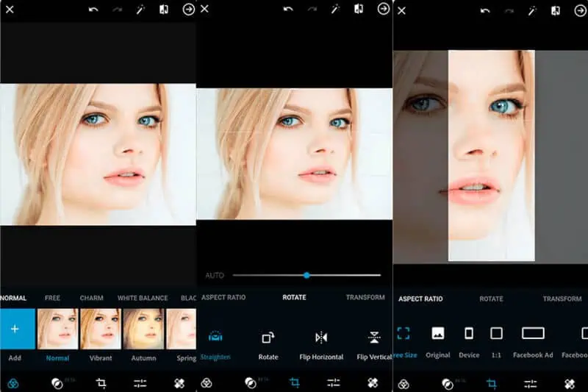Tap overlays icon in middle bottom bar
This screenshot has width=588, height=392.
coord(251,383)
